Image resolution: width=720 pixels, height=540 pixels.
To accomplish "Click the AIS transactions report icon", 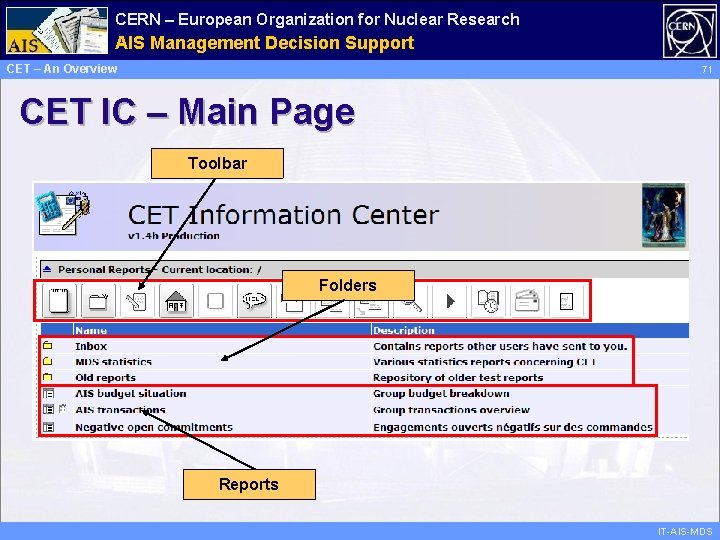I will coord(48,409).
